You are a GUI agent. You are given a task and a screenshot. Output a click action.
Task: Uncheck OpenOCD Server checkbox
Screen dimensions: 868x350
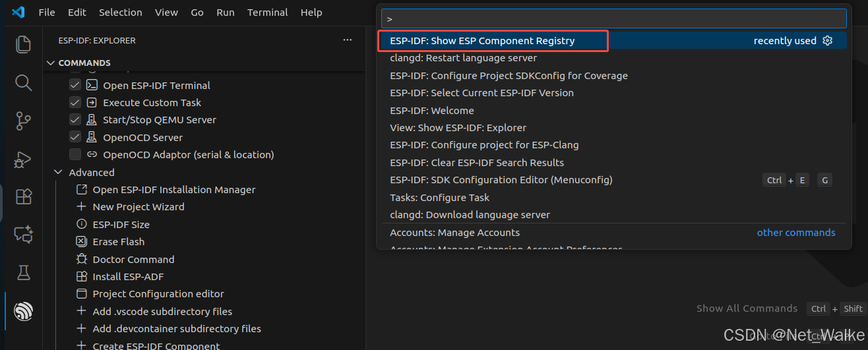click(x=75, y=137)
